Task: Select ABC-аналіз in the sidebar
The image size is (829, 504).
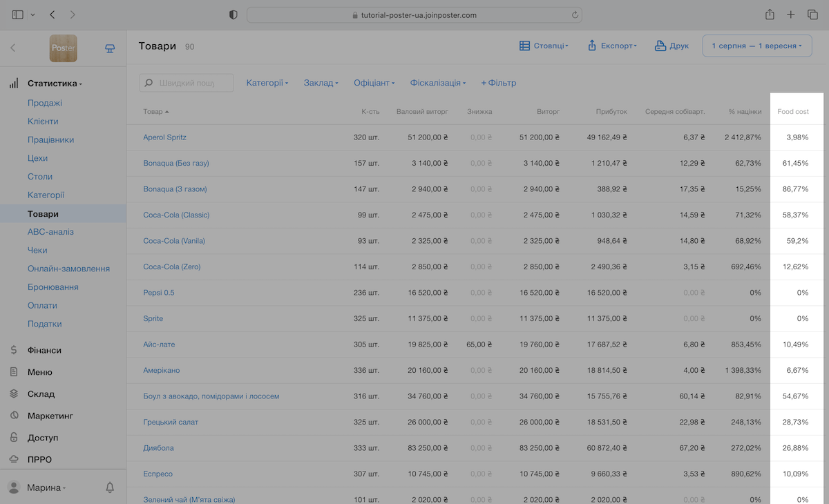Action: point(50,232)
